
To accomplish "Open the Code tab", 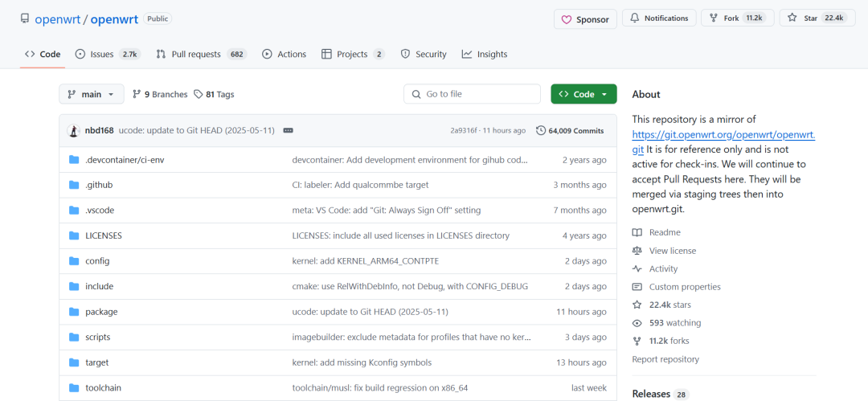I will pos(43,55).
